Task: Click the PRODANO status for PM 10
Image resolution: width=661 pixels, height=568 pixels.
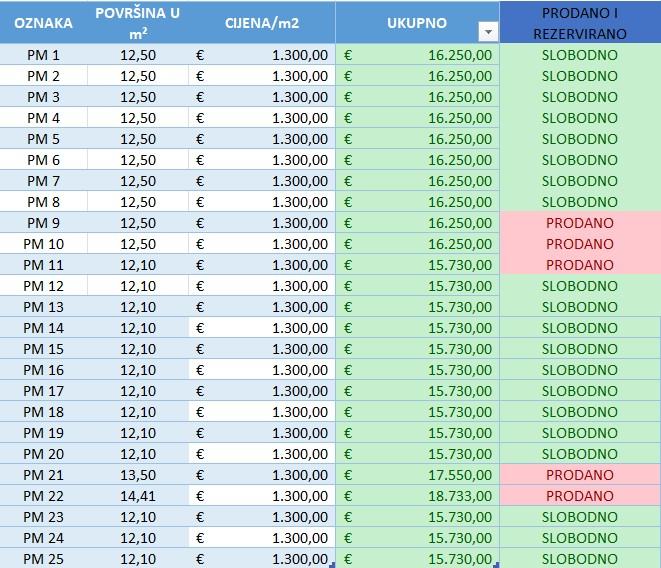Action: 580,244
